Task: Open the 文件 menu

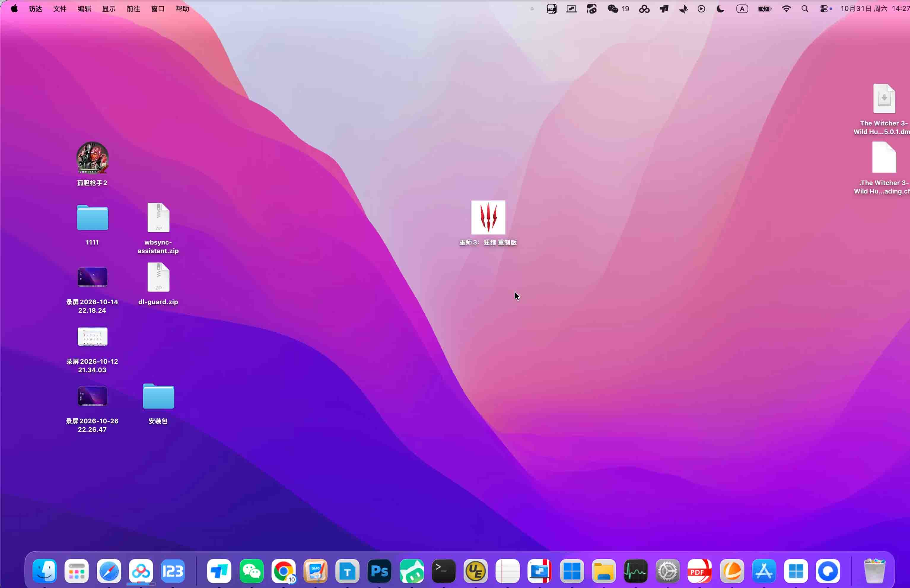Action: [60, 8]
